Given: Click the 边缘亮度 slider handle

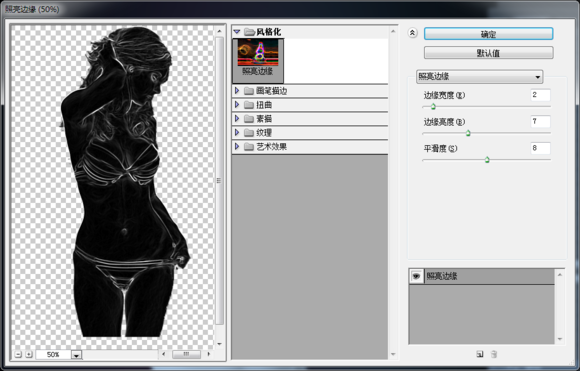Looking at the screenshot, I should (x=468, y=133).
